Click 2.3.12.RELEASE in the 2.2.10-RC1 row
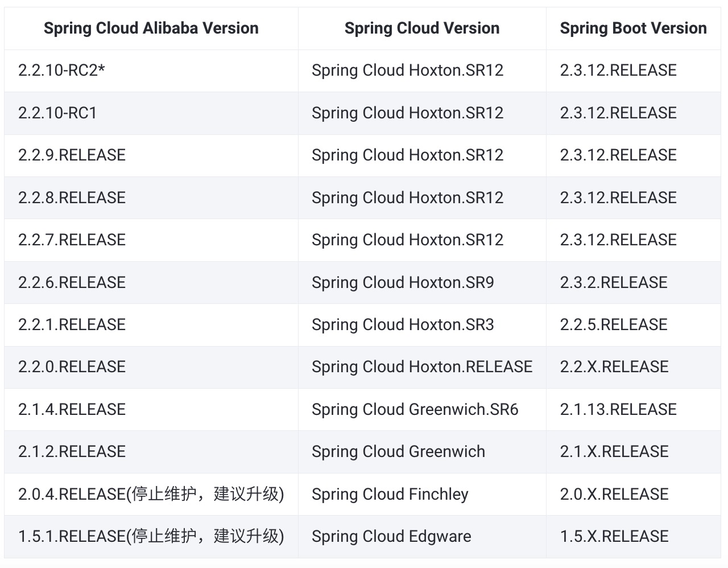 coord(618,113)
